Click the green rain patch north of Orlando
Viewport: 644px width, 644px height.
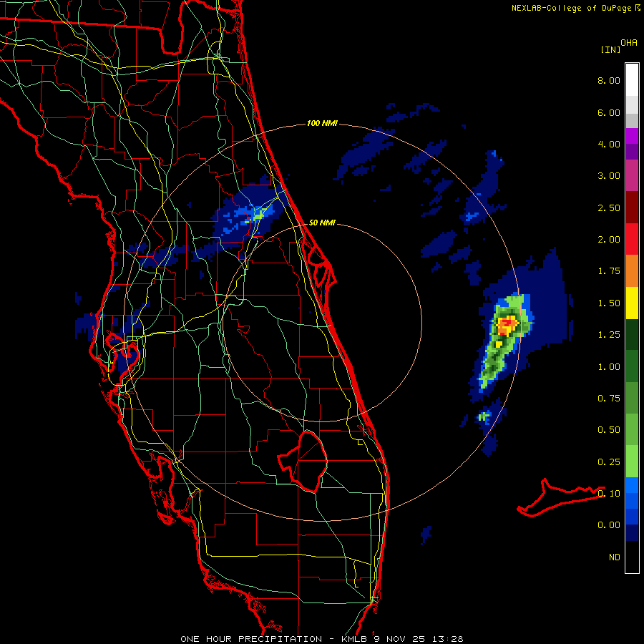258,214
